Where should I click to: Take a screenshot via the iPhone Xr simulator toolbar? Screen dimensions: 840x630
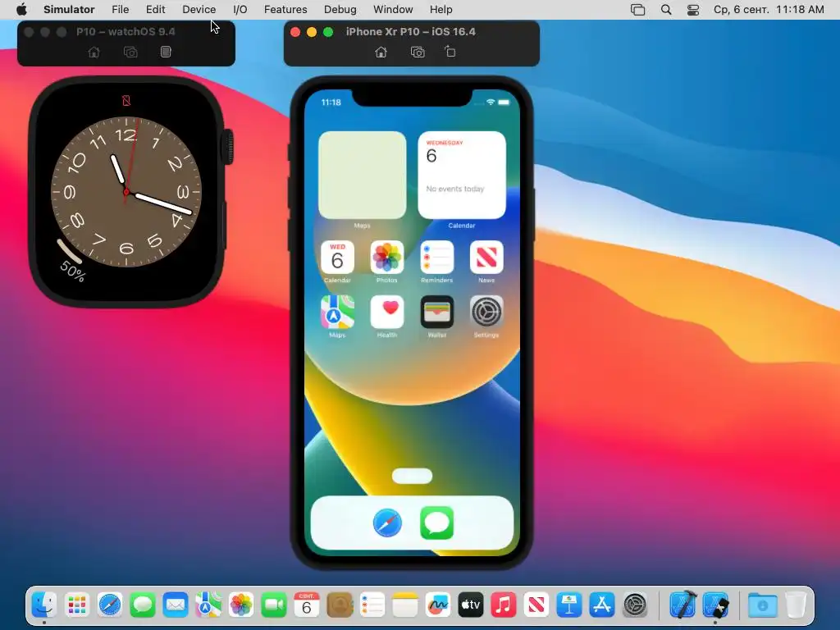coord(418,52)
